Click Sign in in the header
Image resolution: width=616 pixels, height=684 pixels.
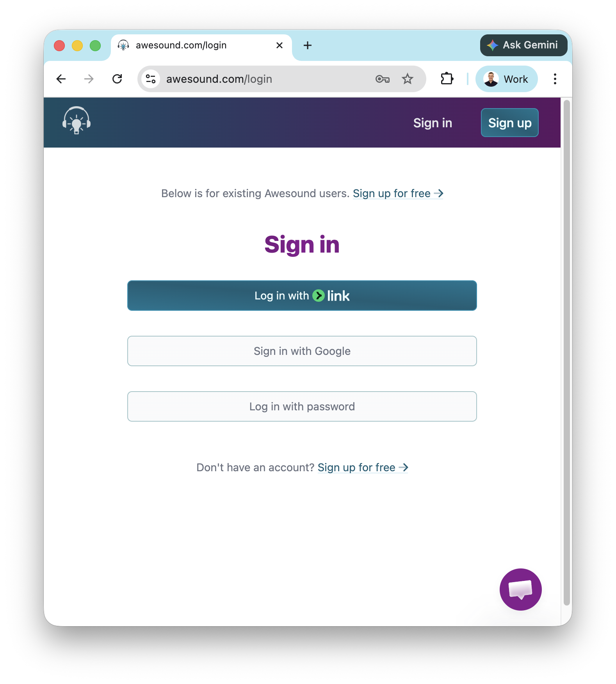point(433,123)
